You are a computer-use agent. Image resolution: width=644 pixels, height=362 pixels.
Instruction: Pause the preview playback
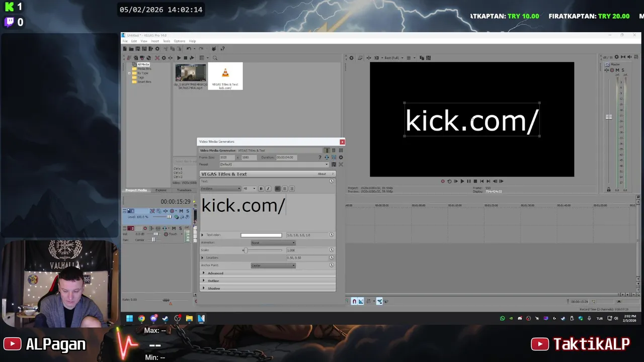point(469,181)
